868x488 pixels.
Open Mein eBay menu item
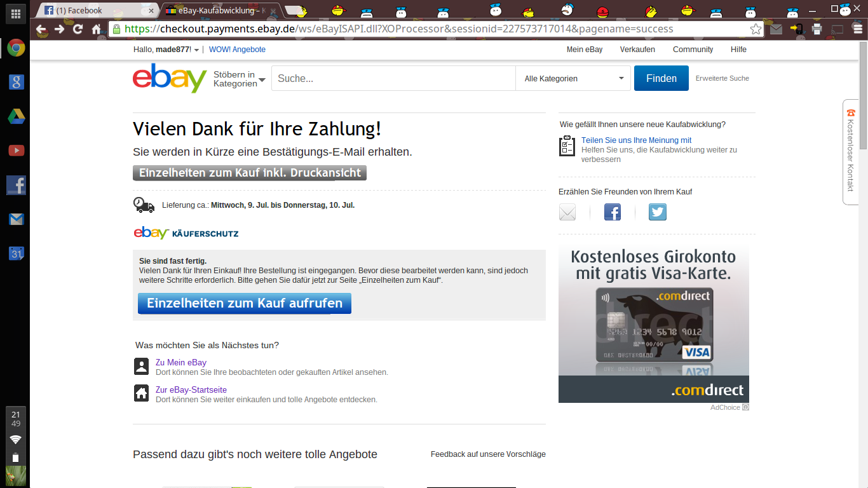pos(585,50)
